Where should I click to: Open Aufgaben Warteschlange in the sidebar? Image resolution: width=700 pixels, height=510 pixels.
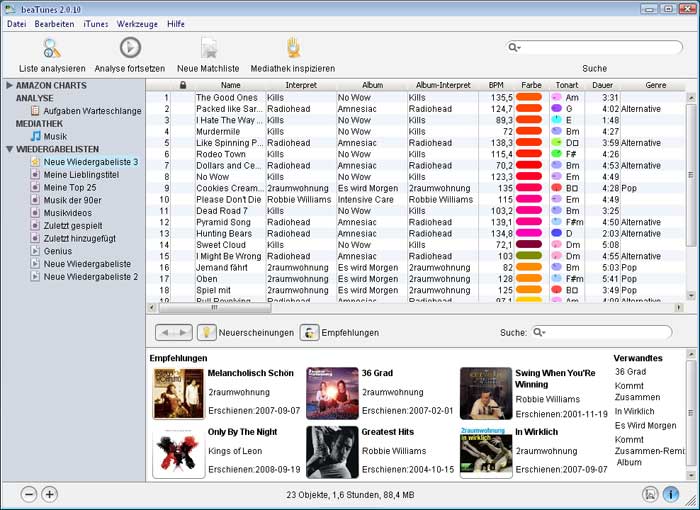[x=92, y=111]
